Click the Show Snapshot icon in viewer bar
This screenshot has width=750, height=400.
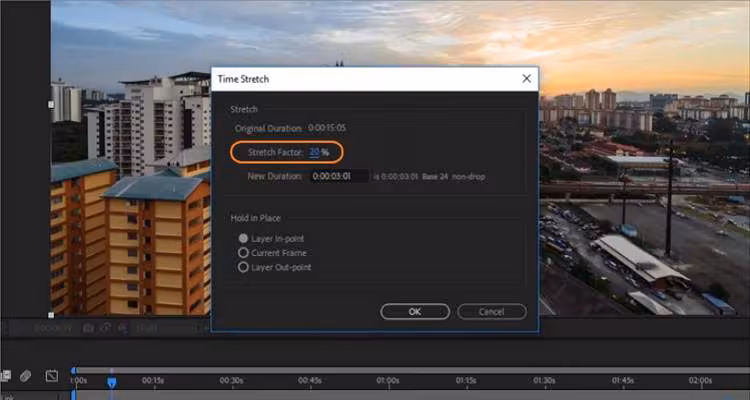106,328
